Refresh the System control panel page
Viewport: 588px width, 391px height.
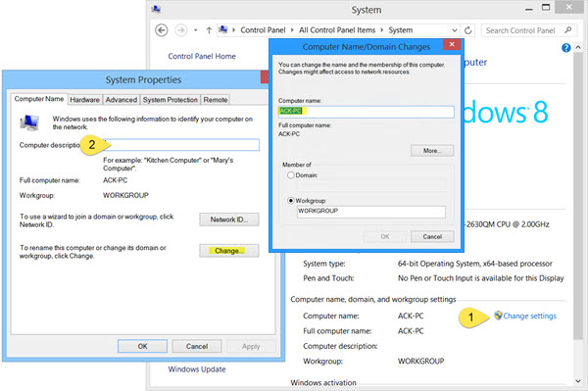coord(468,30)
